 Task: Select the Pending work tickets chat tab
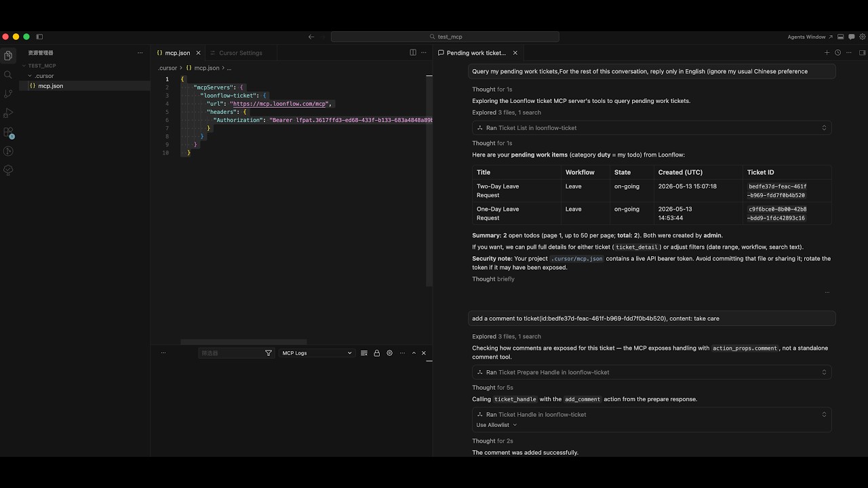(x=476, y=53)
